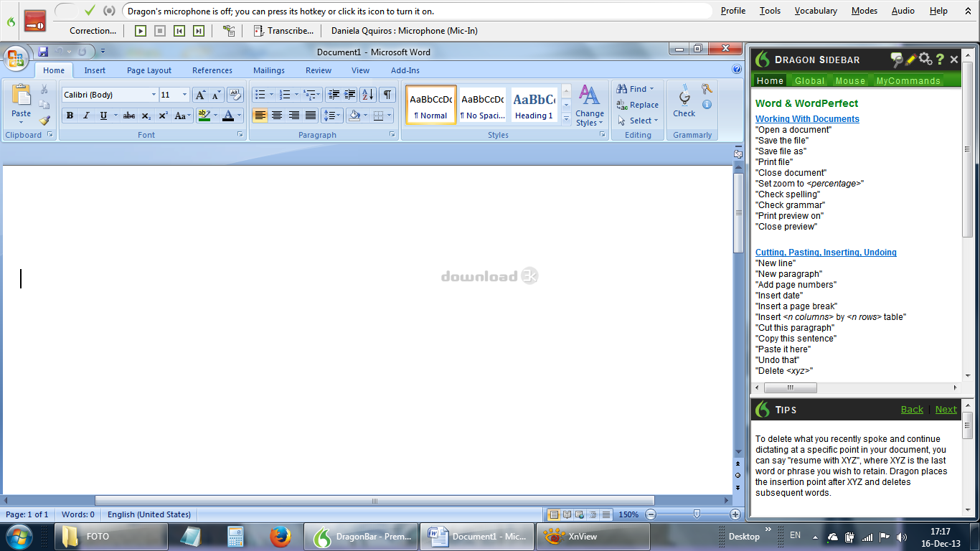Click Grow Font icon

200,95
